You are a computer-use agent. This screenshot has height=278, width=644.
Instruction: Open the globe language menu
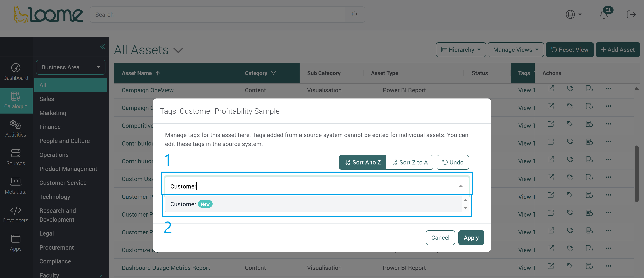coord(573,15)
